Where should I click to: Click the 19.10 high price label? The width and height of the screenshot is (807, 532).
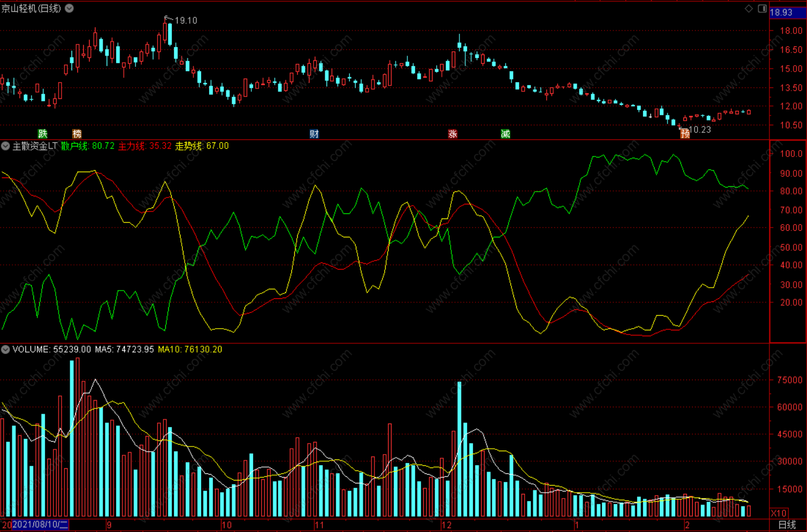186,21
